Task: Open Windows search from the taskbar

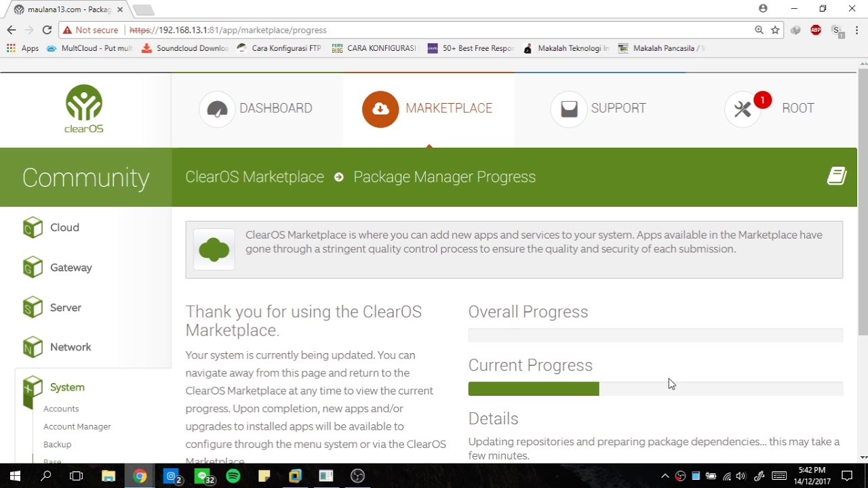Action: point(46,476)
